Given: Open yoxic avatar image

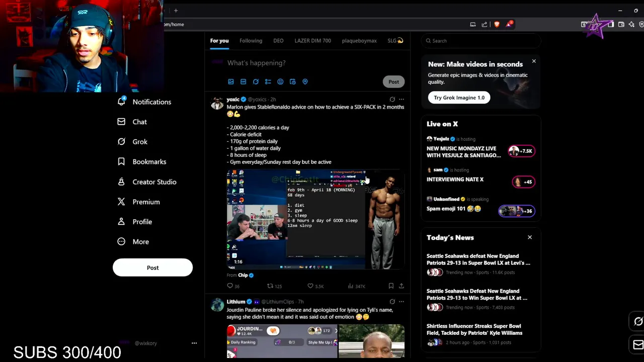Looking at the screenshot, I should tap(217, 104).
